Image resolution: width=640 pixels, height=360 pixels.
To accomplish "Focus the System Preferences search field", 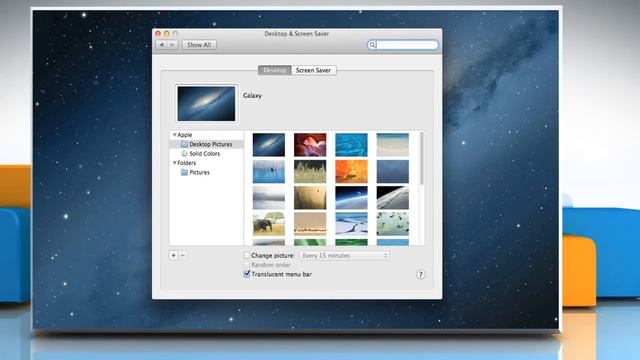I will 403,44.
